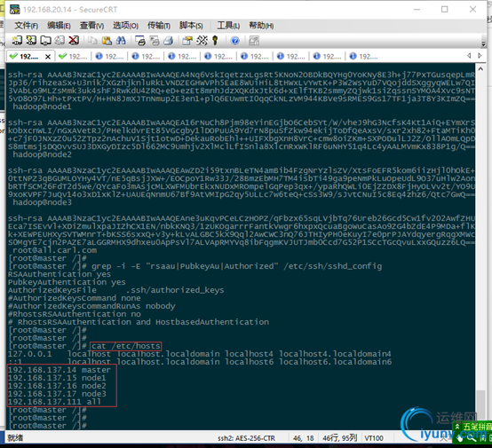Click the keymap editor tools icon
Image resolution: width=492 pixels, height=448 pixels.
[202, 40]
